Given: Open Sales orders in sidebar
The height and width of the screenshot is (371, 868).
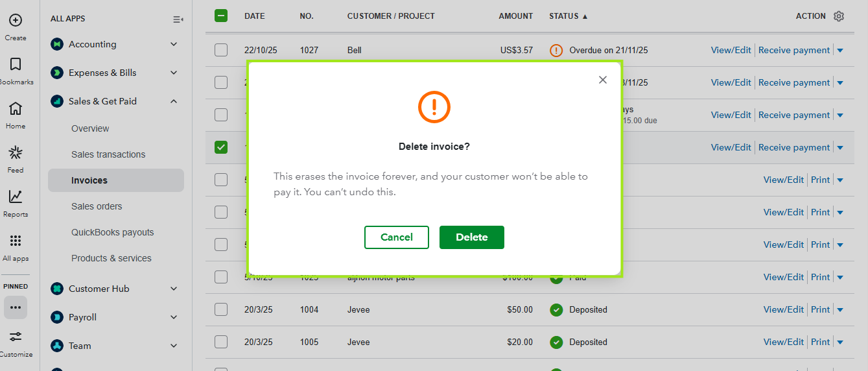Looking at the screenshot, I should point(97,206).
